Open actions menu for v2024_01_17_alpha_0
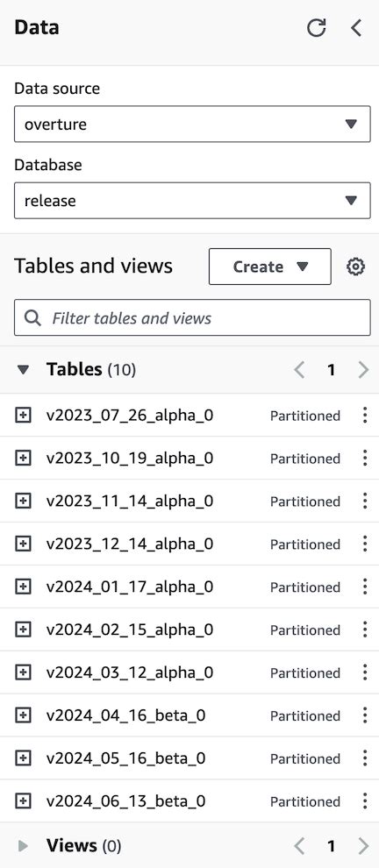379x868 pixels. click(365, 587)
